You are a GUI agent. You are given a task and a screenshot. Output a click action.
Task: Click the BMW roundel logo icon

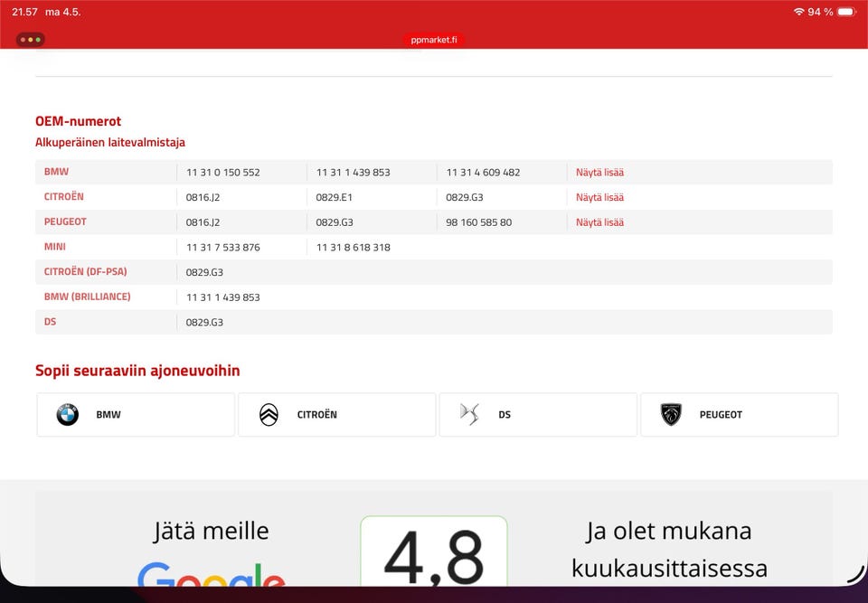click(68, 415)
